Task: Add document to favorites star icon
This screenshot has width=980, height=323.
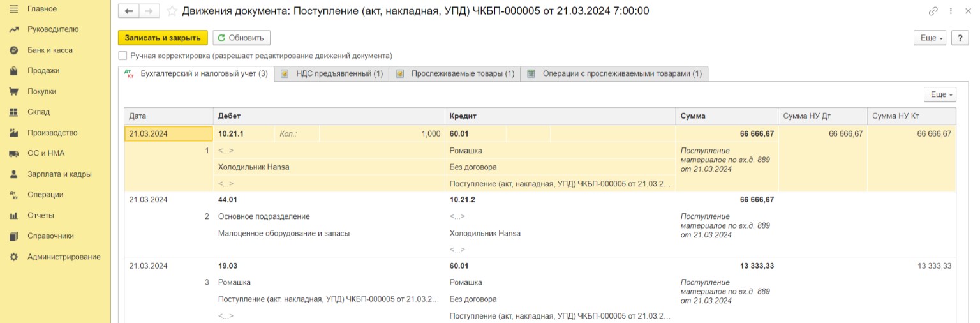Action: 172,11
